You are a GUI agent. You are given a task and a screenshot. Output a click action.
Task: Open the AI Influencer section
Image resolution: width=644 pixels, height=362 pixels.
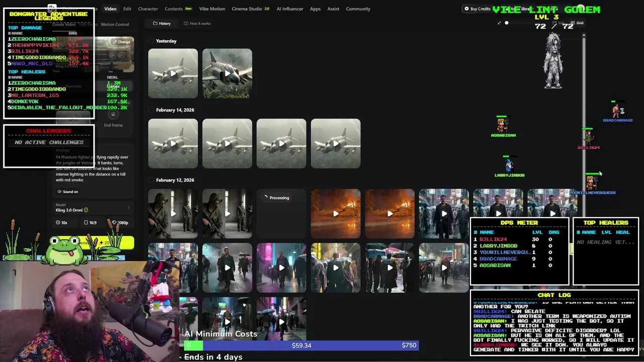(x=290, y=9)
